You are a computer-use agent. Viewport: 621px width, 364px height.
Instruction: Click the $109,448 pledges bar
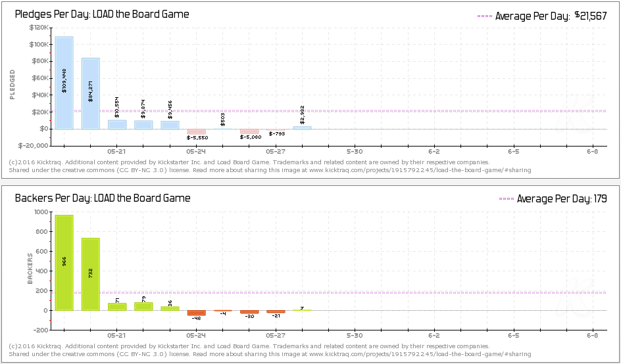tap(64, 83)
